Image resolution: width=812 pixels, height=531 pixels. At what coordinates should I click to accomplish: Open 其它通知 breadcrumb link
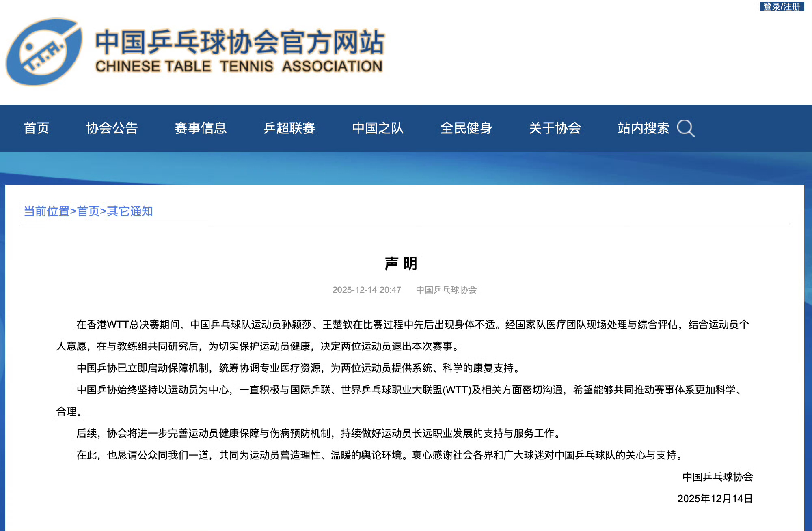[x=130, y=211]
